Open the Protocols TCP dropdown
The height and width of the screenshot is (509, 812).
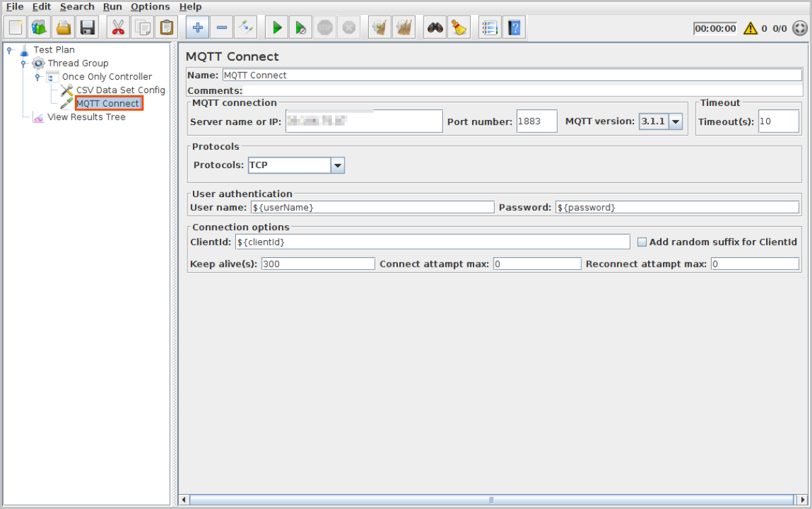pos(338,165)
